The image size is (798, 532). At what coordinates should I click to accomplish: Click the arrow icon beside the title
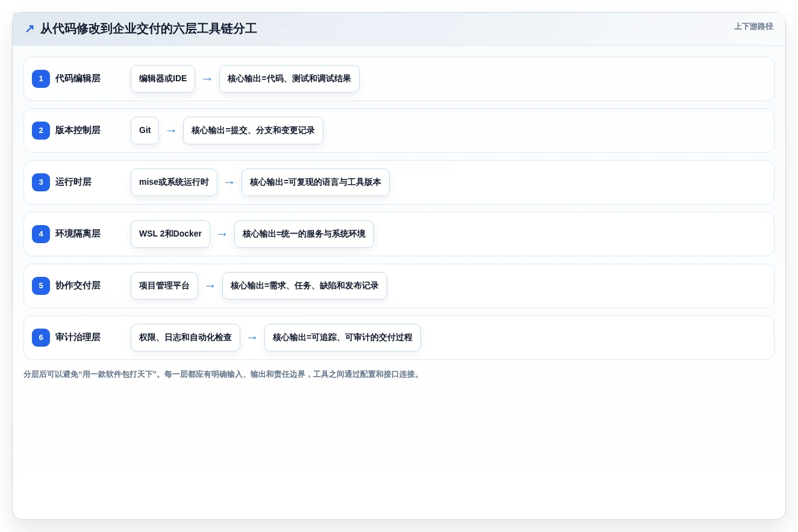30,29
